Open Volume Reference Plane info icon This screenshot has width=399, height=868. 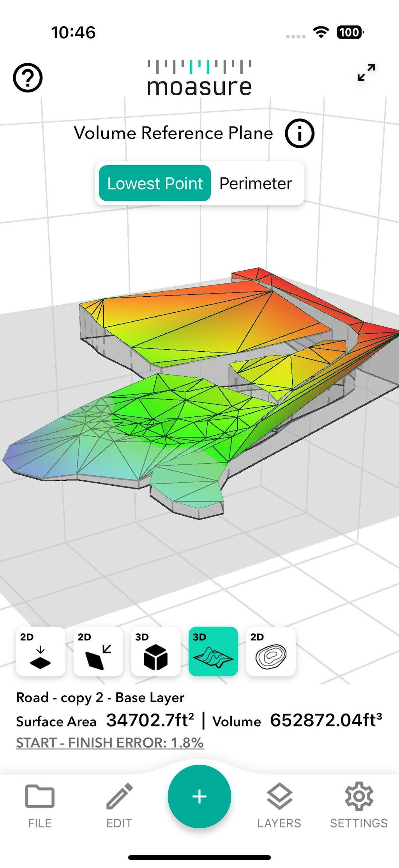pos(299,133)
